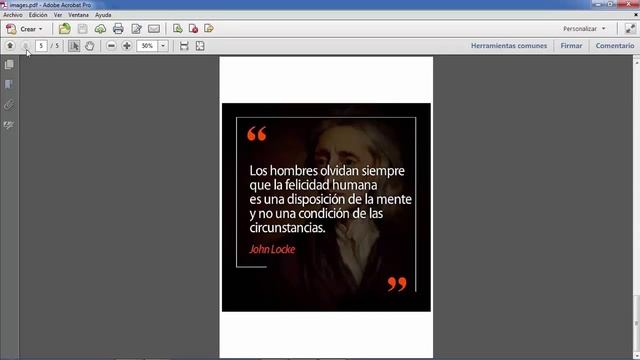Viewport: 640px width, 360px height.
Task: Click the 50% zoom value field
Action: pyautogui.click(x=147, y=46)
